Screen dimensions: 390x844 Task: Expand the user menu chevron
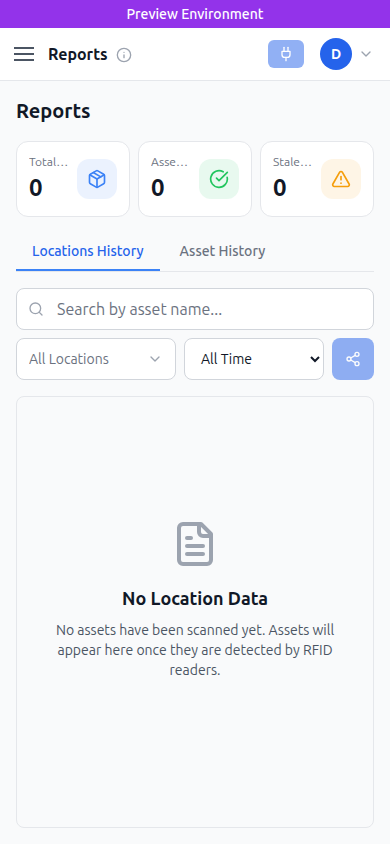366,54
